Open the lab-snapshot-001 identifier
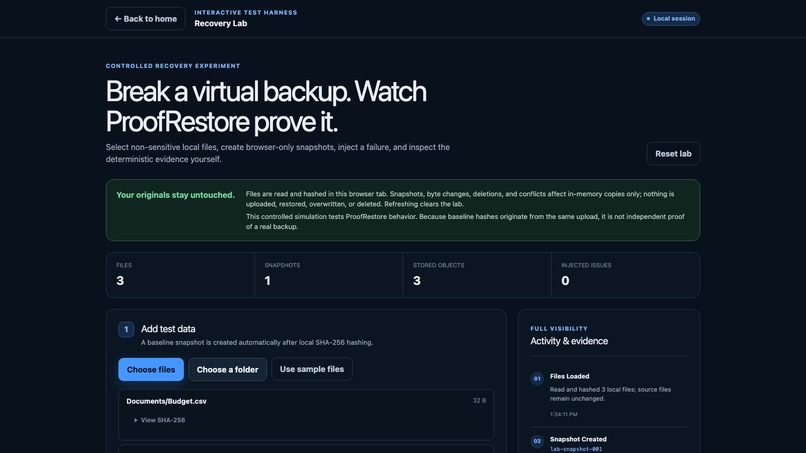 [x=576, y=449]
